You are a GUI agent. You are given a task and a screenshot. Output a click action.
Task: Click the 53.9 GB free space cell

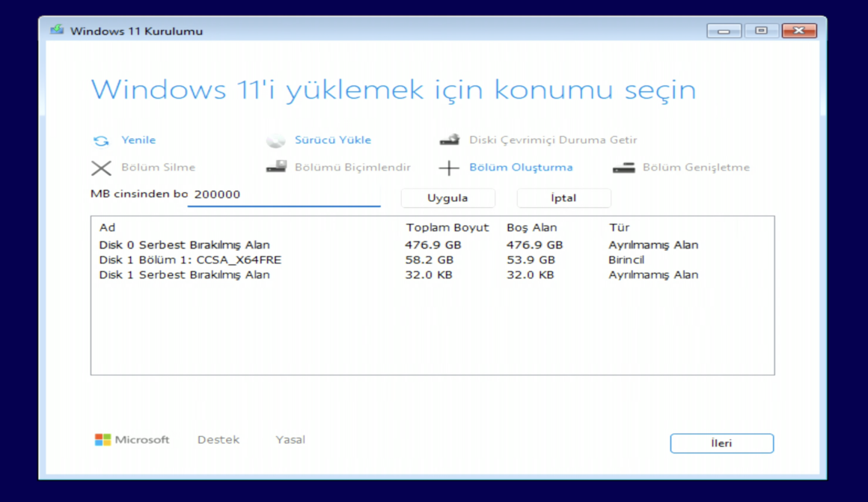(x=531, y=260)
